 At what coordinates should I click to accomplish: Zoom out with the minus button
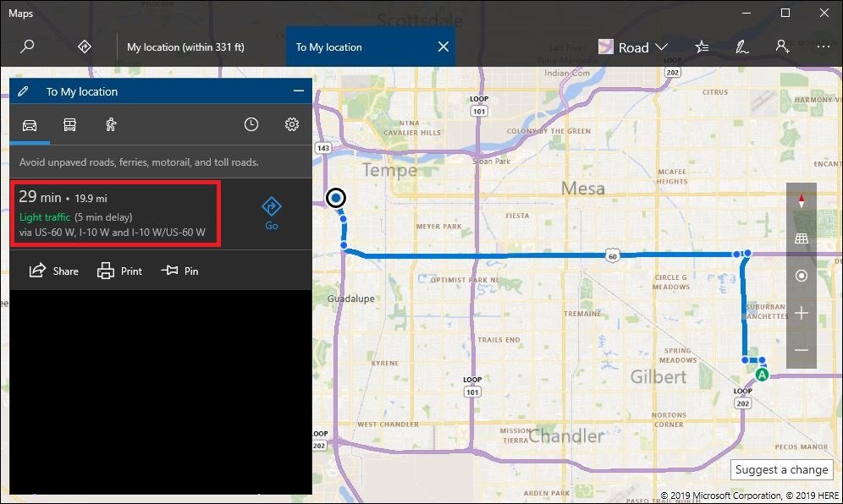[x=801, y=350]
